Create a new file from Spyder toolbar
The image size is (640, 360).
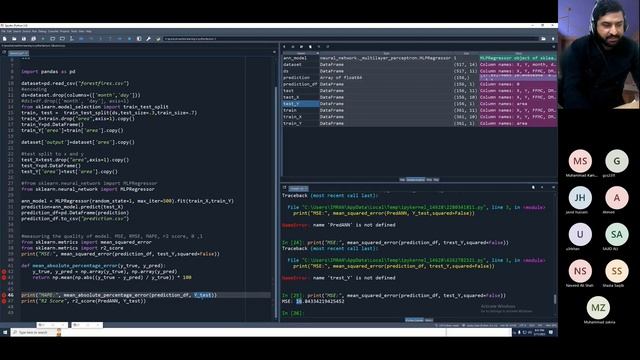pos(4,39)
